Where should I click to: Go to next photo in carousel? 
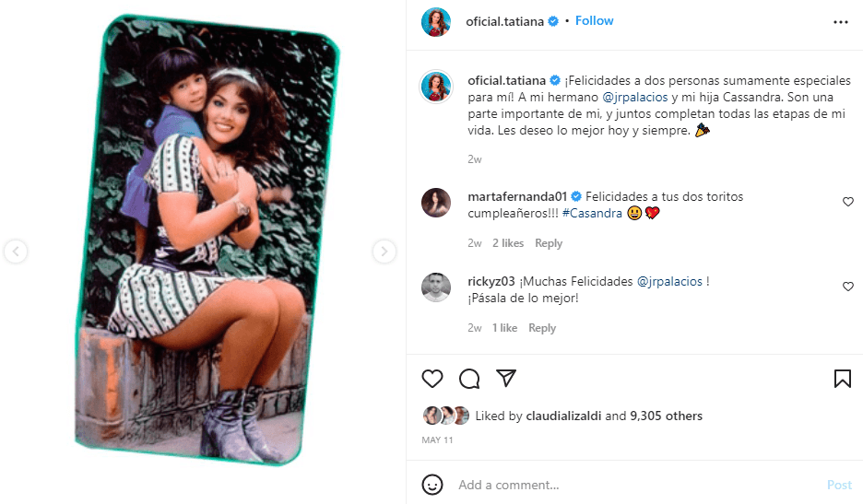pyautogui.click(x=384, y=251)
